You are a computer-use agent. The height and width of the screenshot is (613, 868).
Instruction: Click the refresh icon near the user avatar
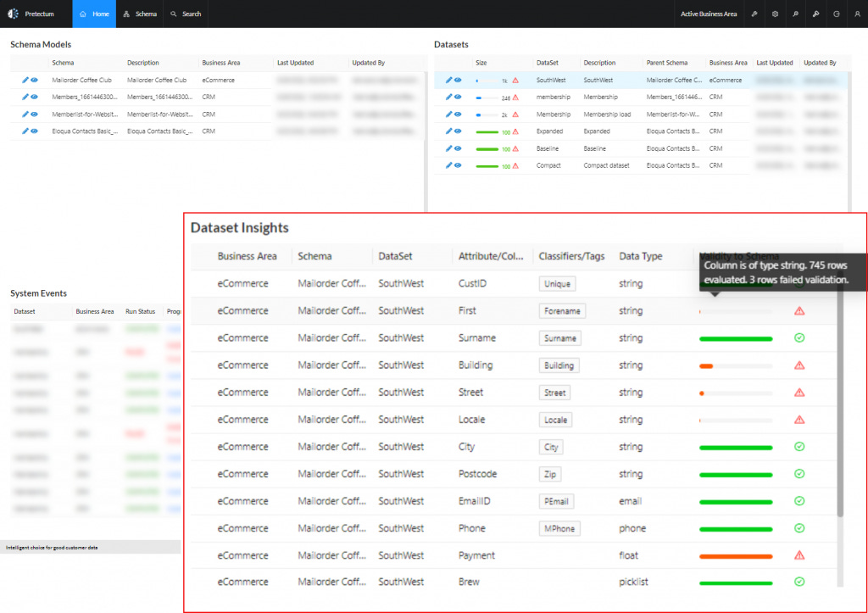(837, 14)
